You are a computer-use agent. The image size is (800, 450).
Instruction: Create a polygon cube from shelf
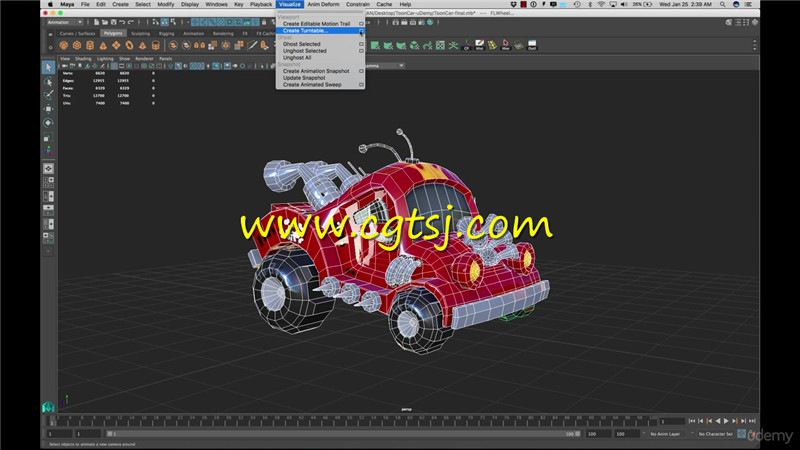click(x=77, y=45)
